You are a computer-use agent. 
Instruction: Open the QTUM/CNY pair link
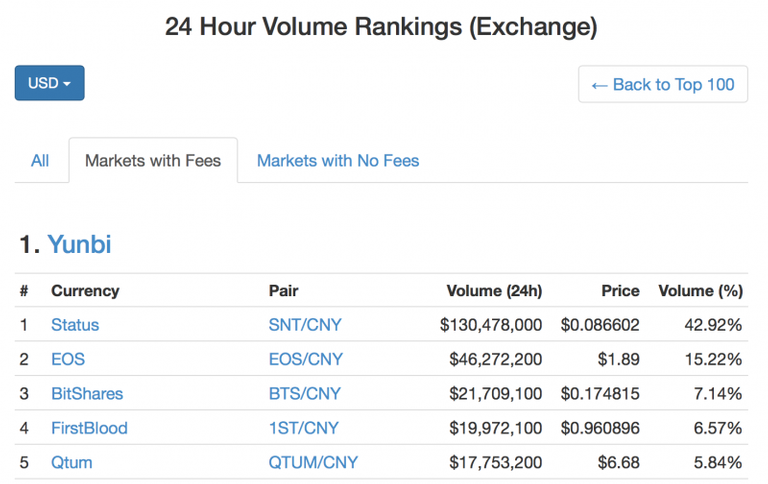(313, 462)
